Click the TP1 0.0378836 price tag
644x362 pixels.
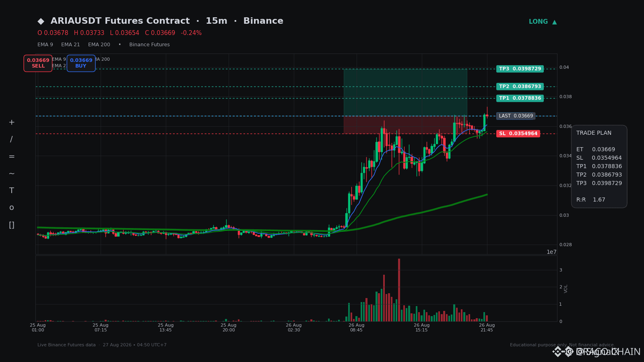(x=520, y=98)
